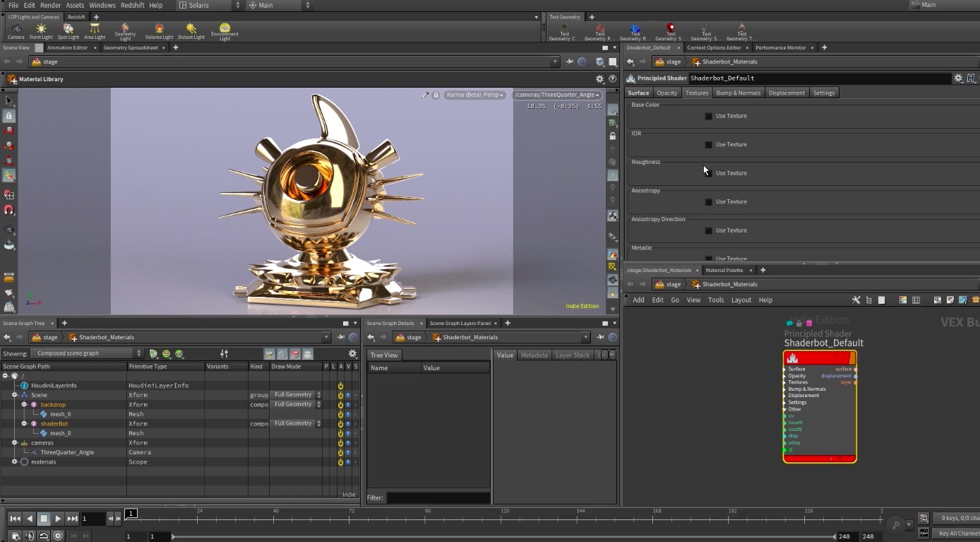Click the Filter field in Scene Graph Details
This screenshot has width=980, height=542.
pyautogui.click(x=438, y=498)
